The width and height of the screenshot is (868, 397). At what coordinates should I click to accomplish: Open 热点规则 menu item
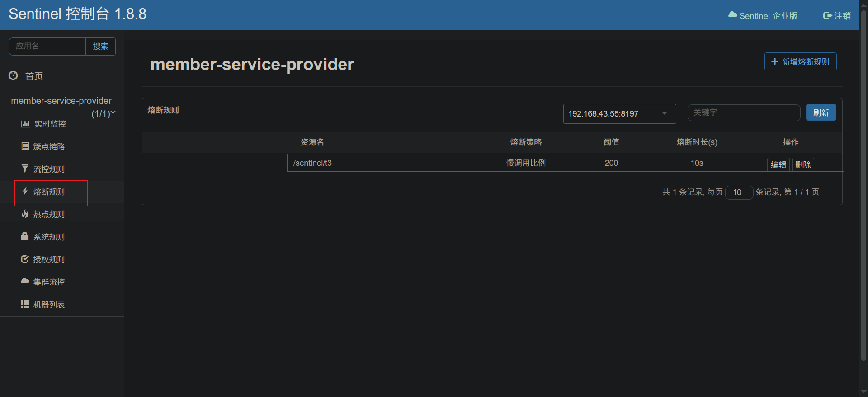coord(49,214)
